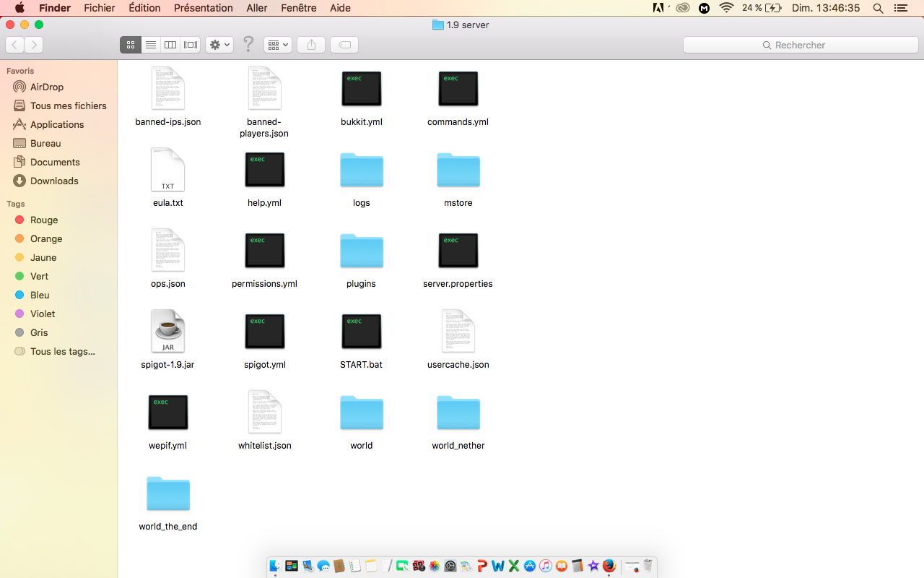Open Messages from the Dock
Viewport: 924px width, 578px height.
[x=323, y=566]
